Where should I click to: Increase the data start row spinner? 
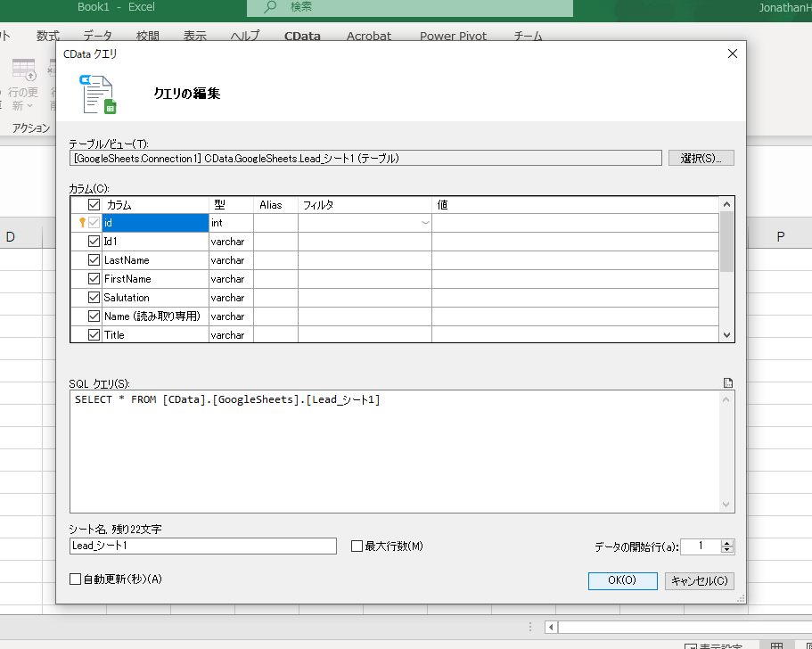[x=727, y=543]
